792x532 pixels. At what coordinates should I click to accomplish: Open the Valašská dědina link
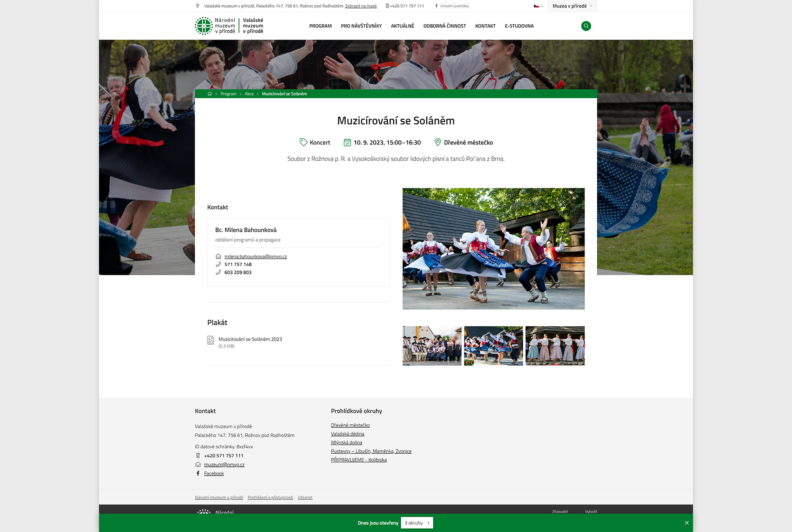click(x=348, y=434)
